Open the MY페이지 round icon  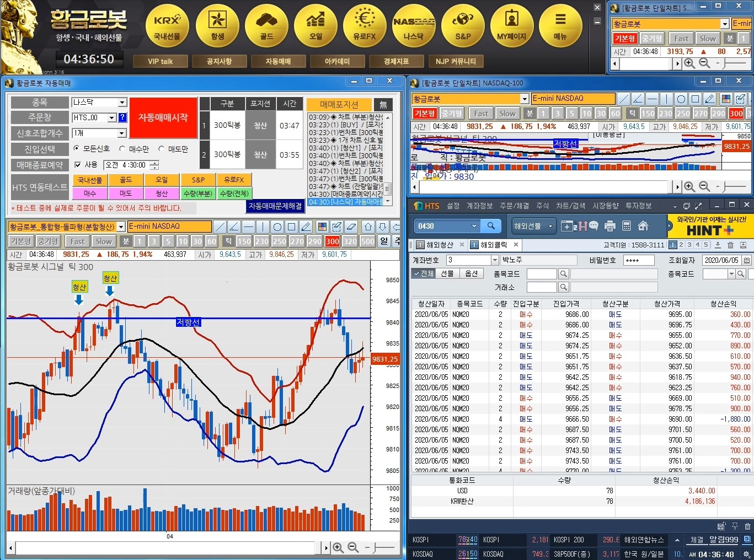512,25
